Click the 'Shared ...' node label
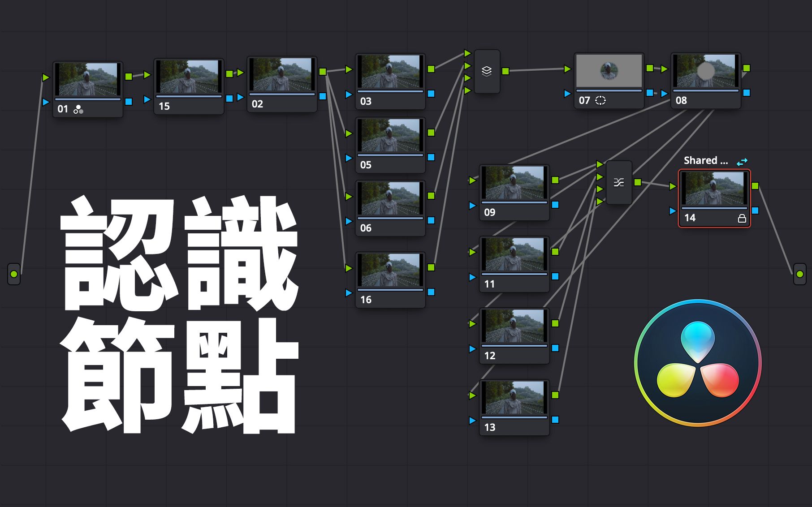Screen dimensions: 812x507 pos(706,160)
